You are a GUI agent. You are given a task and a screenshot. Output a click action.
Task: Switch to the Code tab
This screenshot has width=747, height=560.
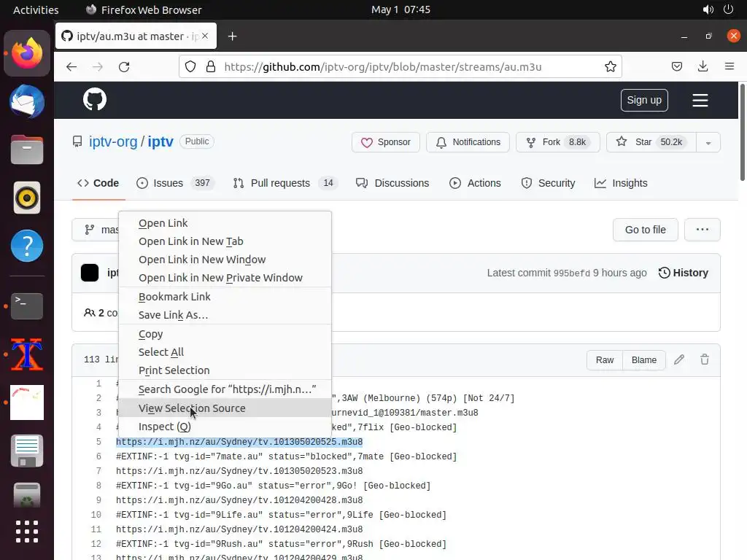(x=98, y=183)
